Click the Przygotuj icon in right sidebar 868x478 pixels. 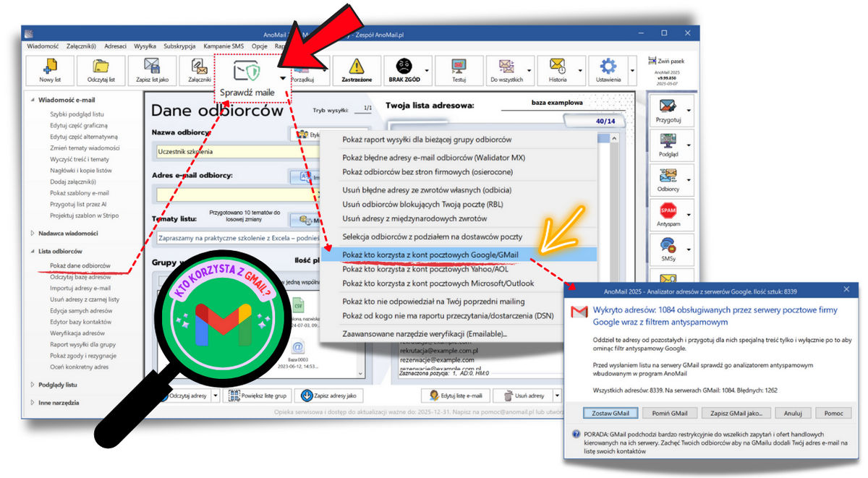coord(667,107)
